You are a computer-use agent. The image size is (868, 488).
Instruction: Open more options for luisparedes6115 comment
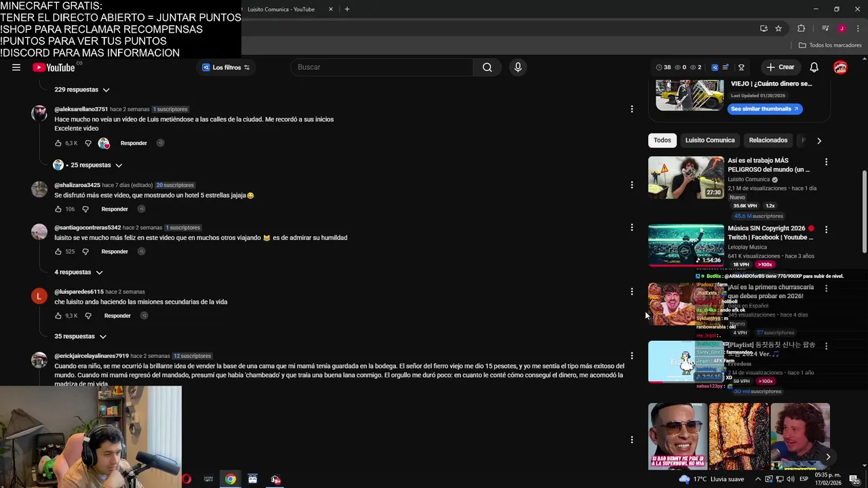pos(631,291)
